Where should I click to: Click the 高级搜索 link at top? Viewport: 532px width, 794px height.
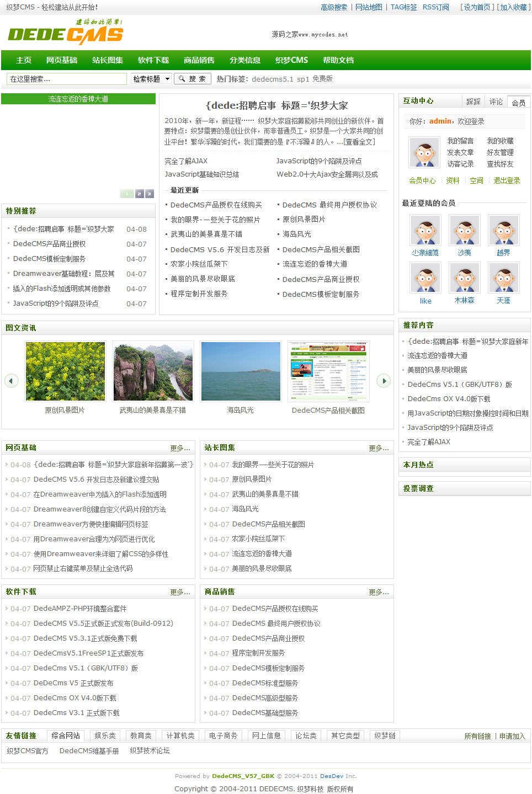tap(334, 7)
